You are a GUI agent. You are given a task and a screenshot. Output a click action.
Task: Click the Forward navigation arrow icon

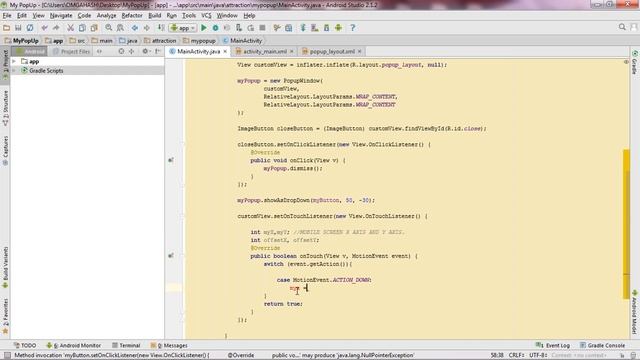coord(147,28)
